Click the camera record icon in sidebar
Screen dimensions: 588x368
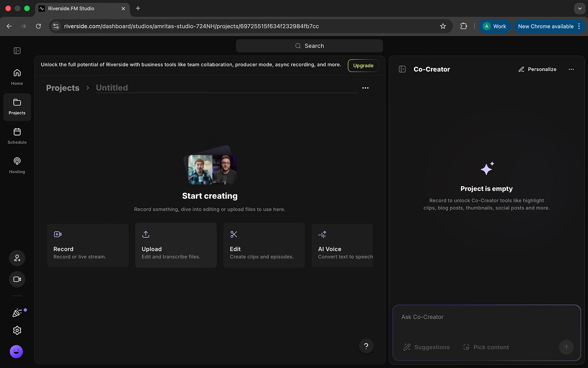click(17, 279)
